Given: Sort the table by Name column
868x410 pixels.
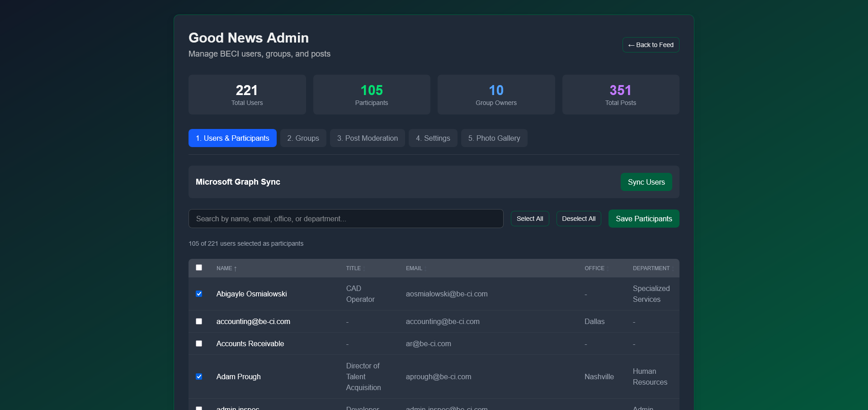Looking at the screenshot, I should [226, 268].
